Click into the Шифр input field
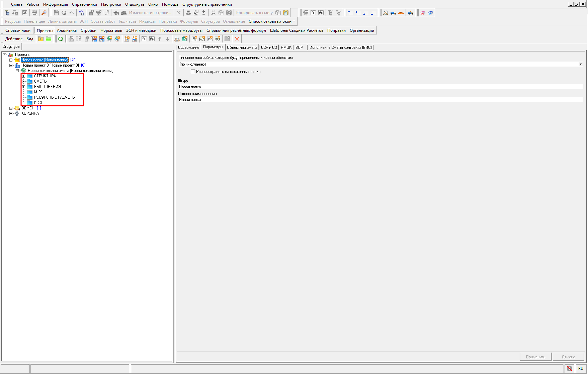Viewport: 588px width, 374px height. pyautogui.click(x=380, y=87)
